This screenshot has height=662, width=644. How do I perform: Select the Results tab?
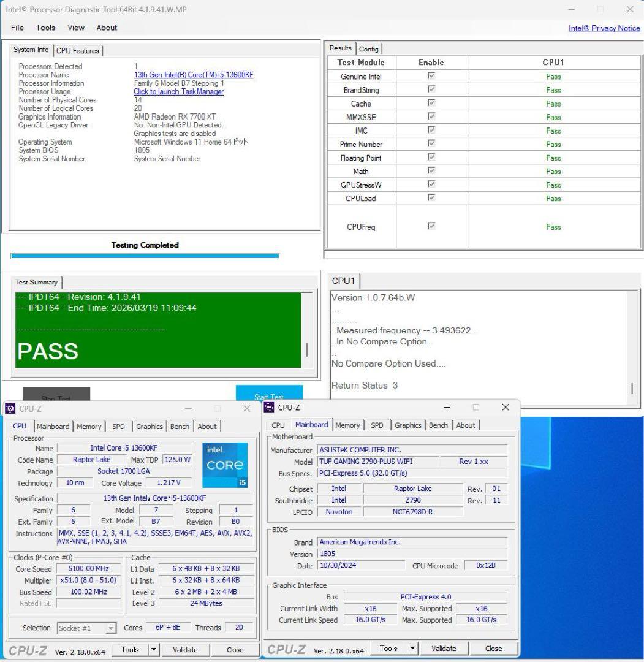click(x=341, y=48)
